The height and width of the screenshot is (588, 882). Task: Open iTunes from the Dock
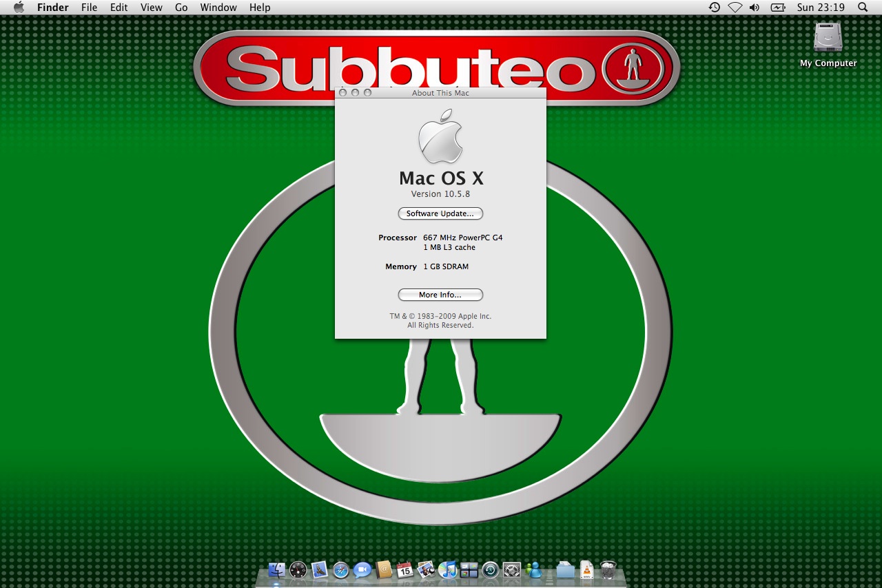pos(448,569)
